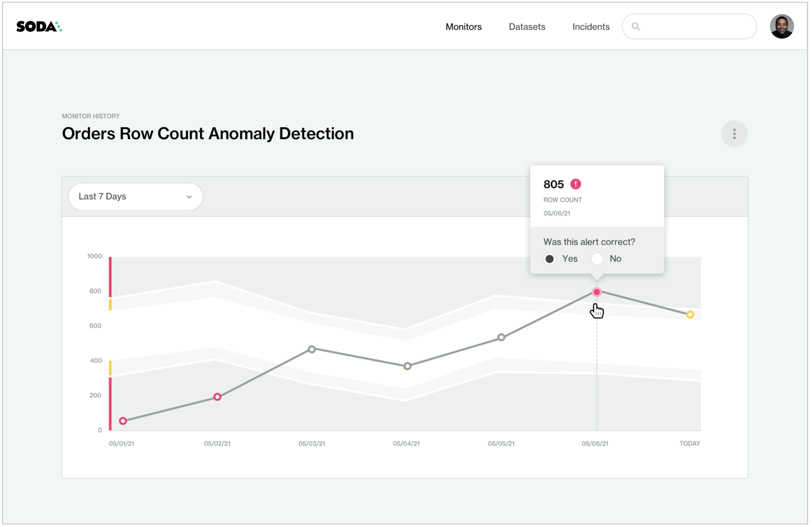Click the red alert exclamation icon

(x=575, y=184)
